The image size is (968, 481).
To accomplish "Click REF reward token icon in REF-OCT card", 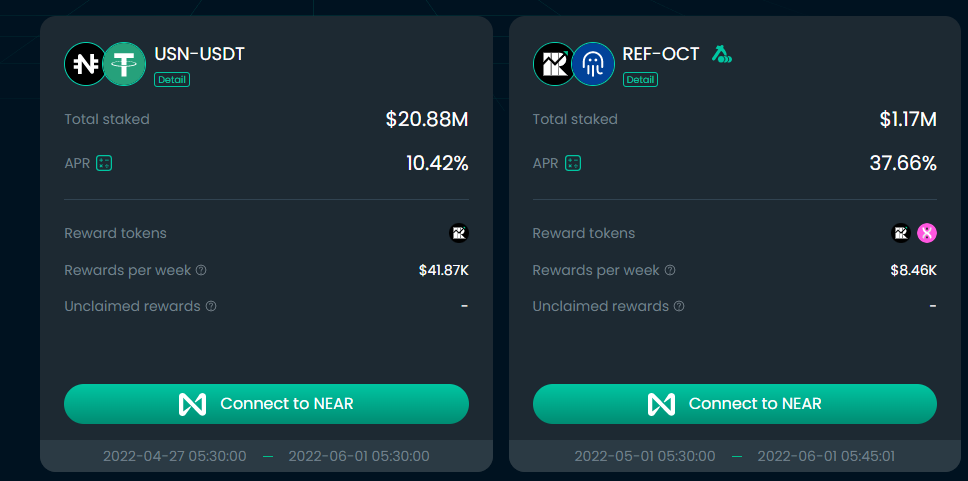I will pos(901,233).
